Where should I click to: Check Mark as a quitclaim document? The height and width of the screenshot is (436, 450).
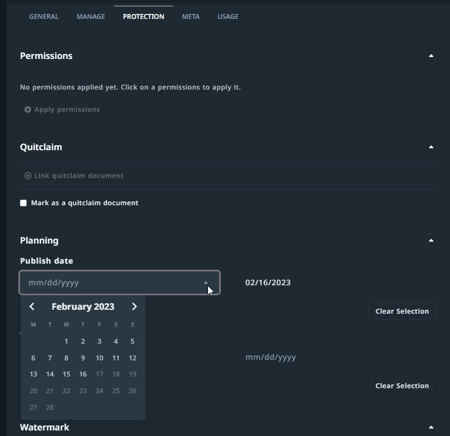(x=23, y=203)
